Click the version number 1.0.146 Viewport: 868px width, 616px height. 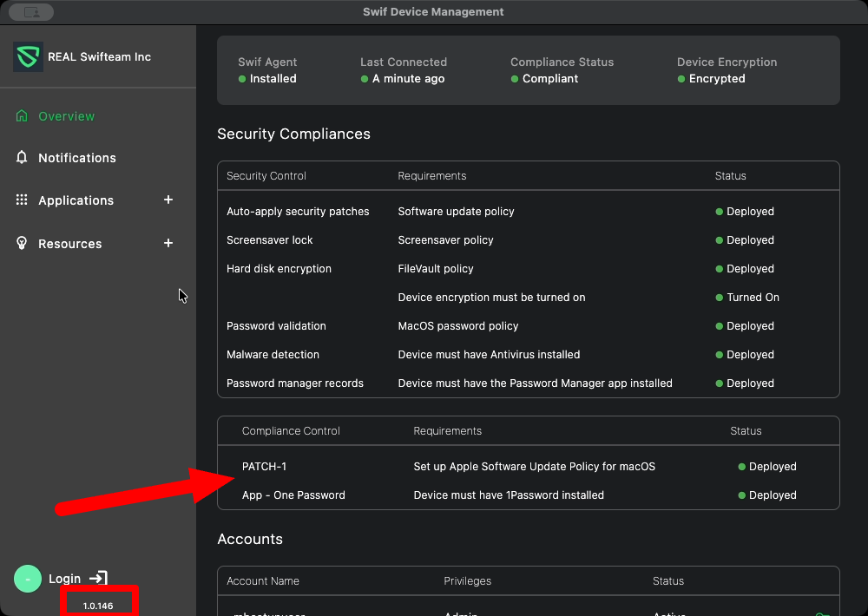tap(98, 605)
